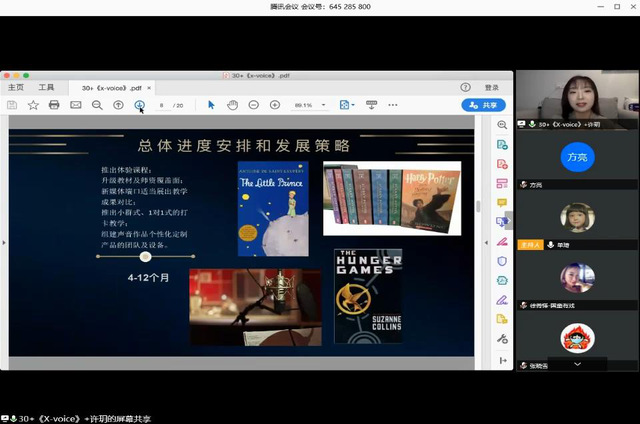
Task: Print the PDF using the printer icon
Action: pyautogui.click(x=54, y=105)
